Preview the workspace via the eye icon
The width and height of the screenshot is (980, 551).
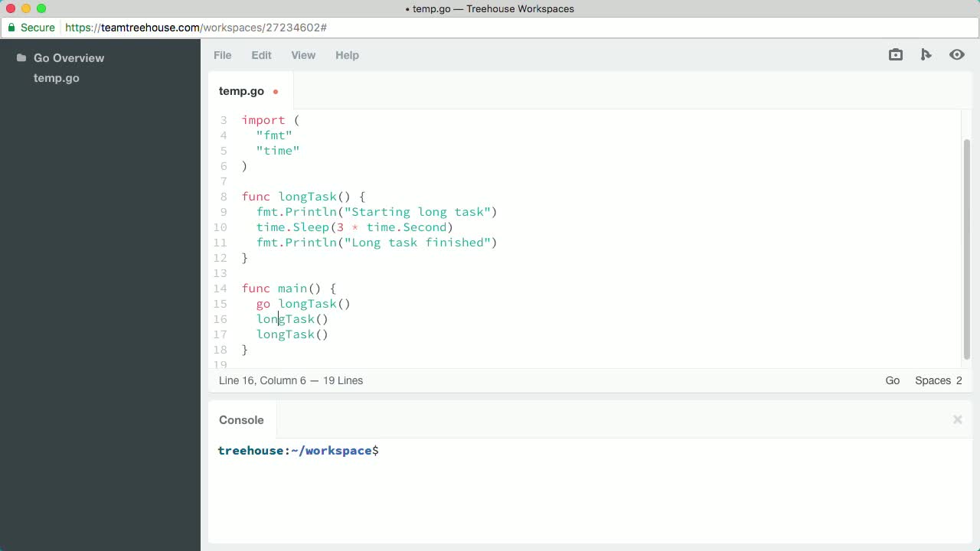click(x=957, y=54)
